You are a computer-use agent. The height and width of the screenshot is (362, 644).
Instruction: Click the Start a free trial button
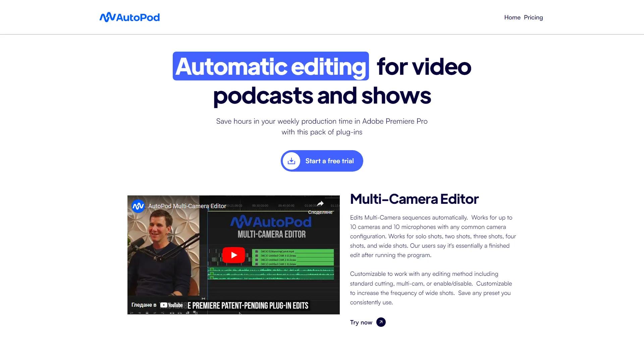click(x=322, y=161)
